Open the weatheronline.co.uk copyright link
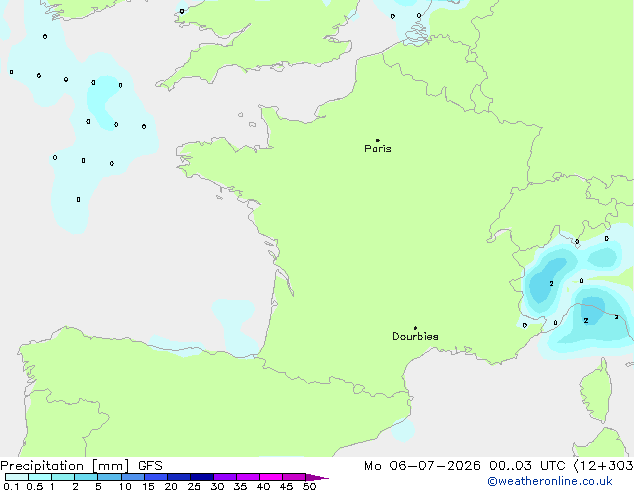This screenshot has width=634, height=490. [x=550, y=481]
